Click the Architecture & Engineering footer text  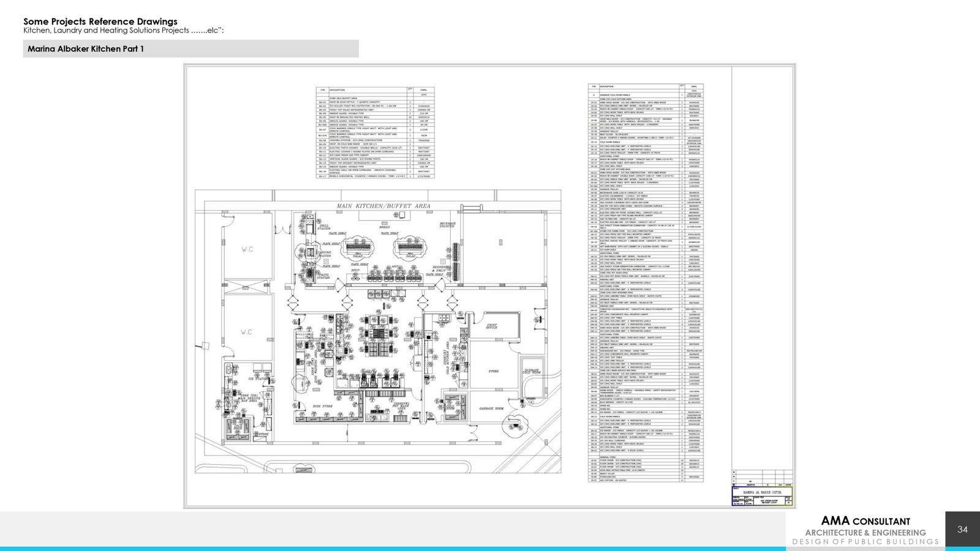865,533
